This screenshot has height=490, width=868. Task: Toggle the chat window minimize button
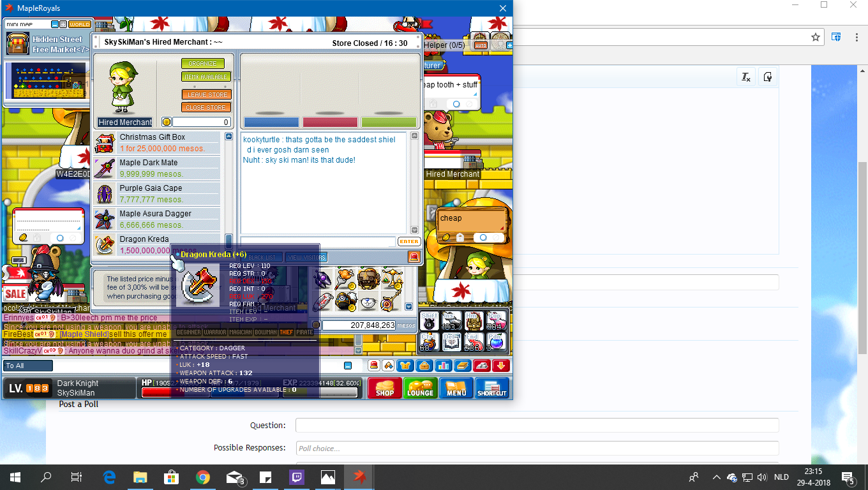348,366
